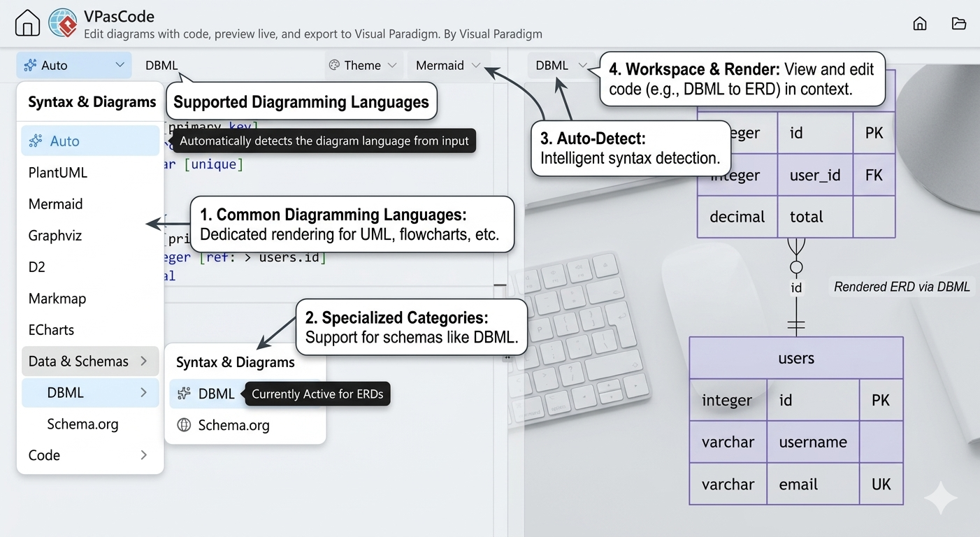Click the Rendered ERD via DBML caption
The height and width of the screenshot is (537, 980).
(x=902, y=287)
